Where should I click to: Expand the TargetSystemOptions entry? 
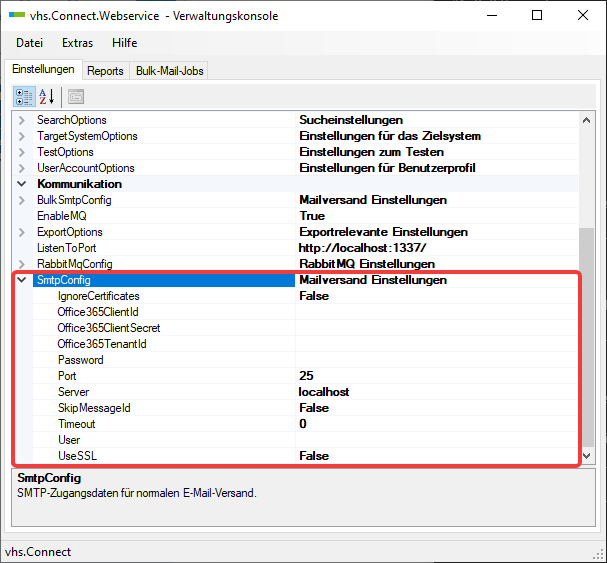pos(22,136)
